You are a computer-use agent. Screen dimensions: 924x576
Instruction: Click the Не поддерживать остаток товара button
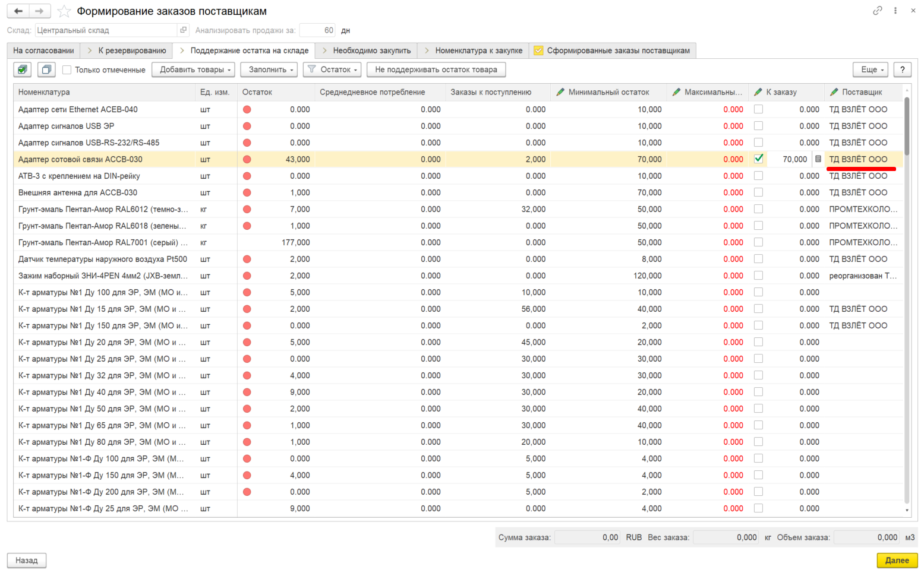pyautogui.click(x=436, y=69)
